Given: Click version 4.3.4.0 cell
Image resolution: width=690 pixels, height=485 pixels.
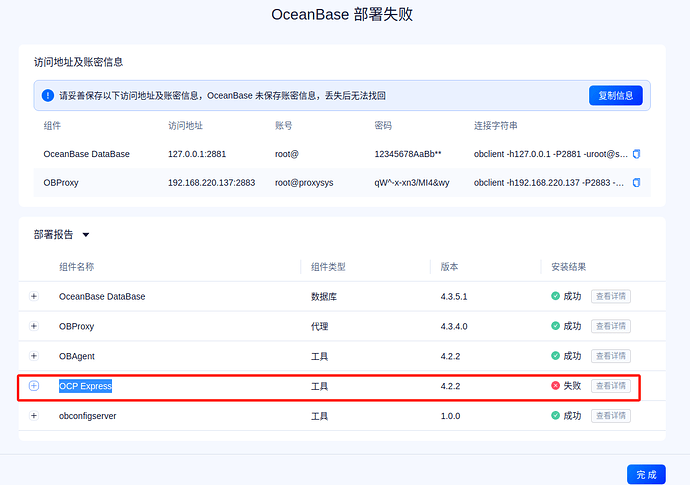Looking at the screenshot, I should [454, 327].
